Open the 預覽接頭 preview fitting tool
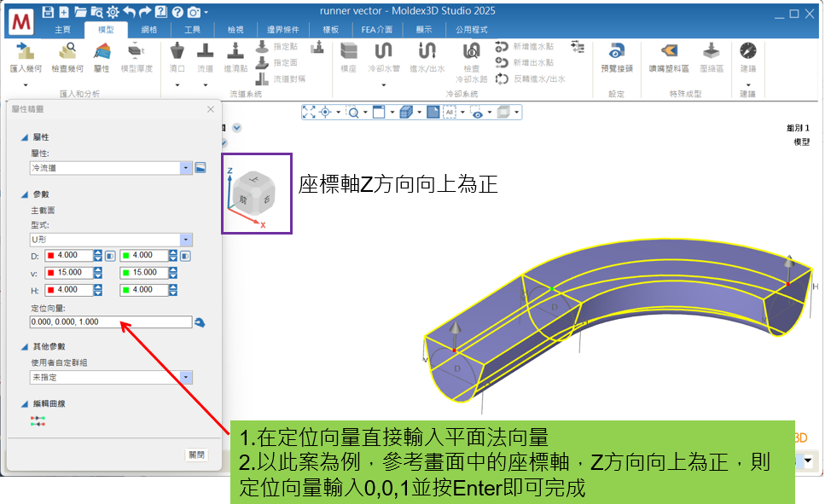825x504 pixels. pyautogui.click(x=616, y=55)
